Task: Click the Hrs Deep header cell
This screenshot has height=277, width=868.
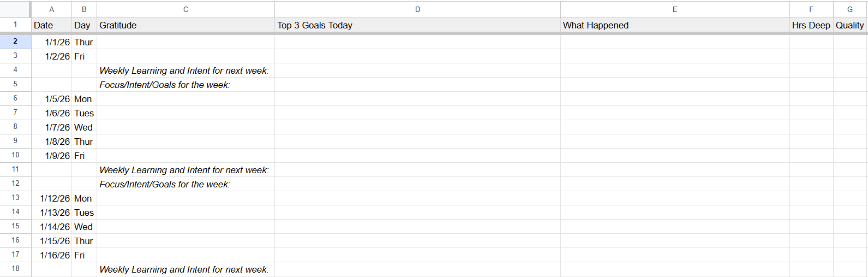Action: (x=811, y=25)
